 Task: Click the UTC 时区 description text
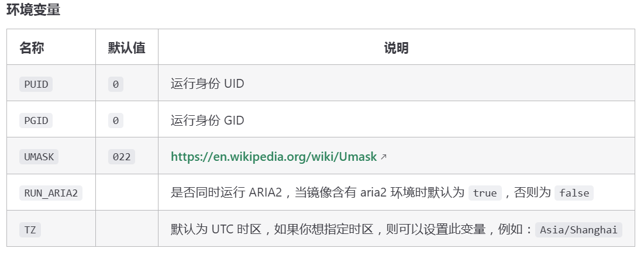click(x=236, y=229)
